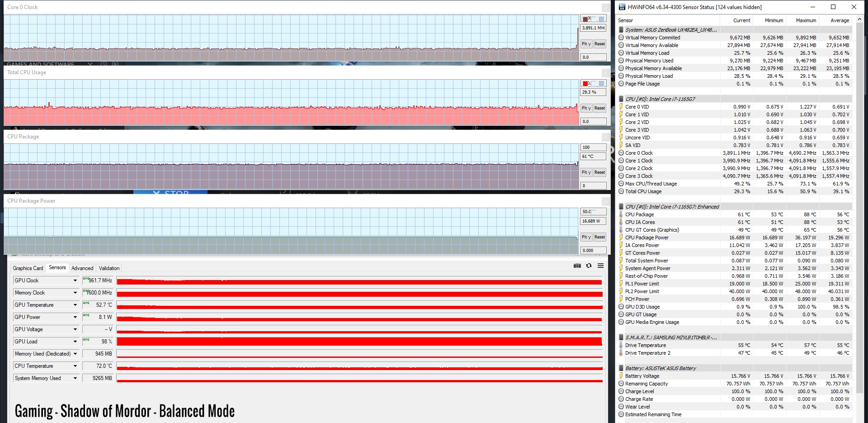The height and width of the screenshot is (423, 868).
Task: Click the System ASUS ZenBook section icon
Action: (621, 30)
